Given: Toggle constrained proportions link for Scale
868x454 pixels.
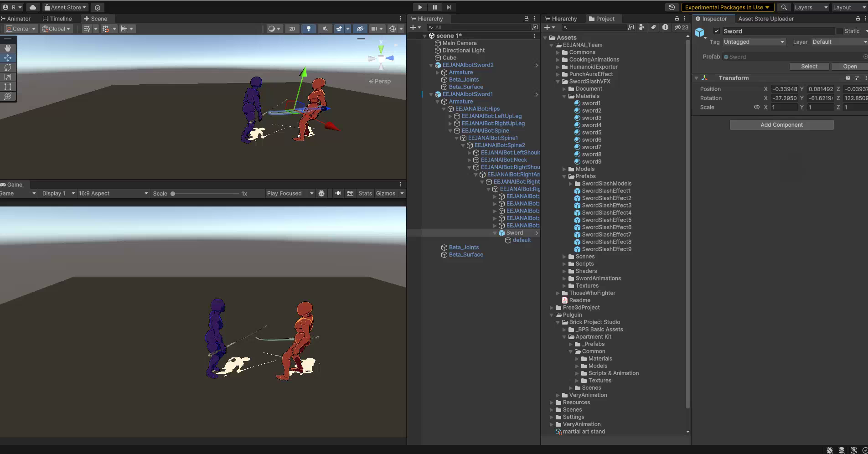Looking at the screenshot, I should 757,107.
